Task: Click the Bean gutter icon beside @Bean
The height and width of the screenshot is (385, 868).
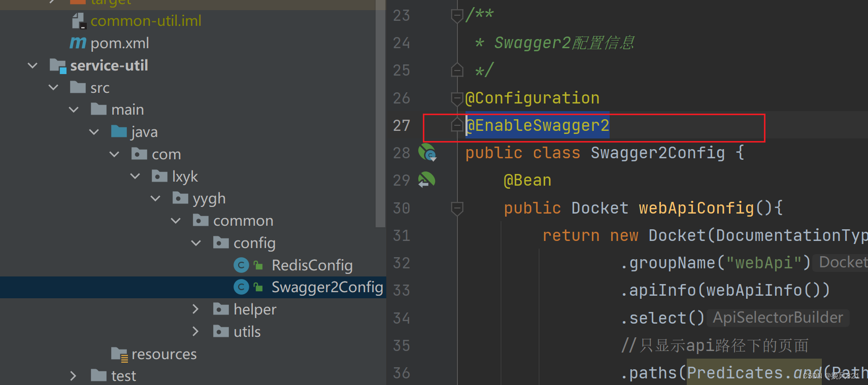Action: (427, 180)
